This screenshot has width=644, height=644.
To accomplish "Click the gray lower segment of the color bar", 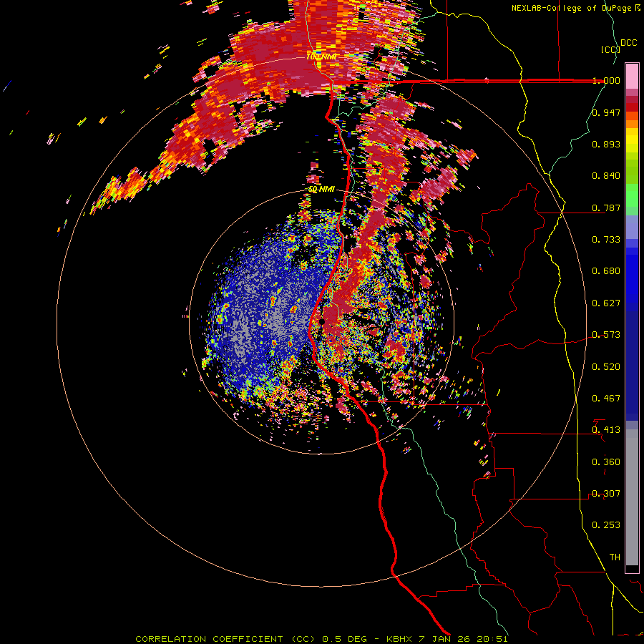I will [632, 497].
